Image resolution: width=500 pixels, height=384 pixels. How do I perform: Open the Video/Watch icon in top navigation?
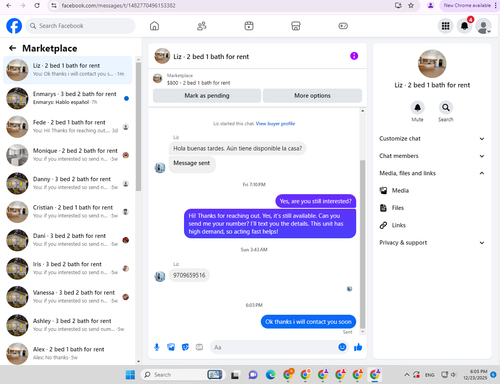pos(249,26)
